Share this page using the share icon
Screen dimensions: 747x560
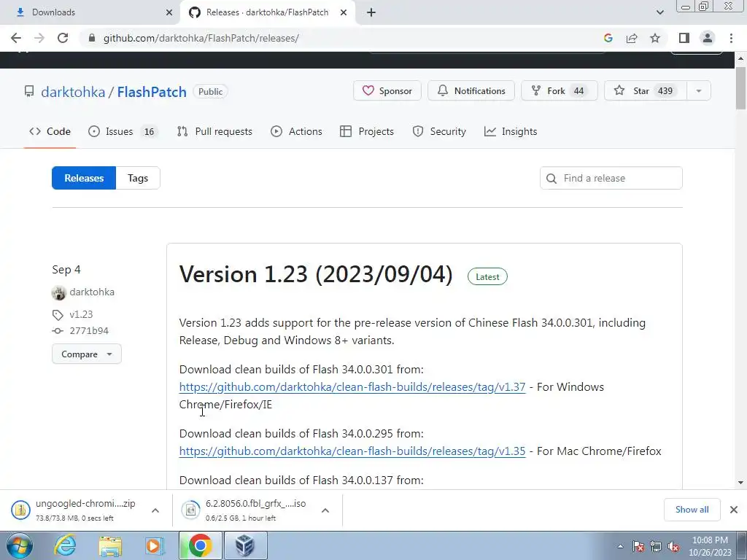(632, 38)
